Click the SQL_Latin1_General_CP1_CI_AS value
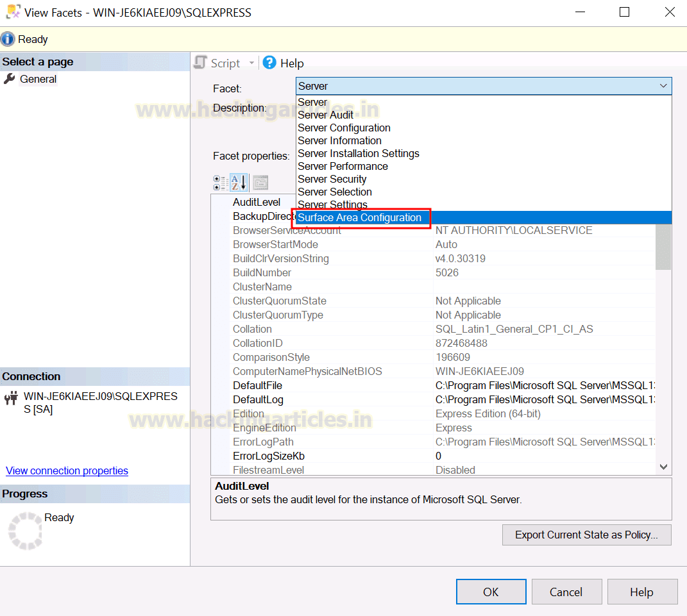The height and width of the screenshot is (616, 687). (x=514, y=329)
